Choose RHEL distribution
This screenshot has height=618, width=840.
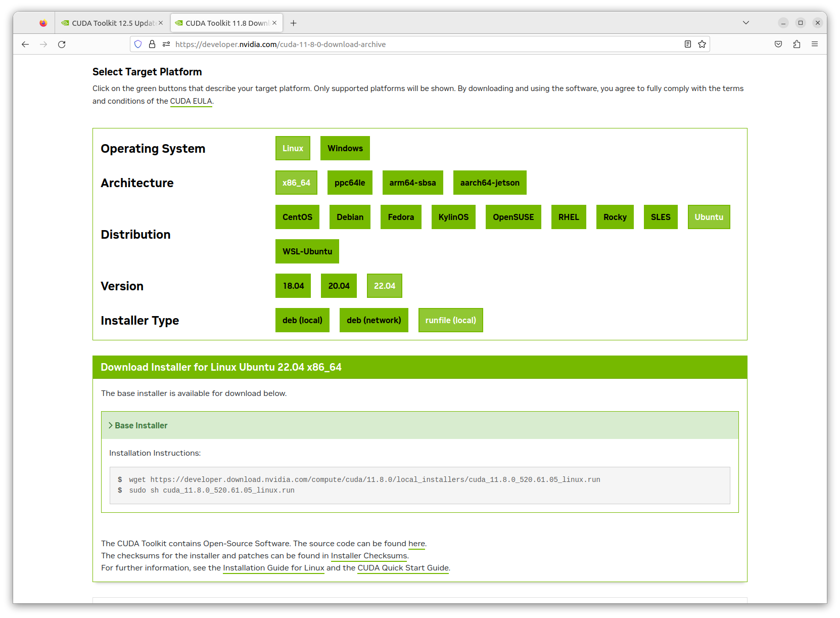coord(569,217)
